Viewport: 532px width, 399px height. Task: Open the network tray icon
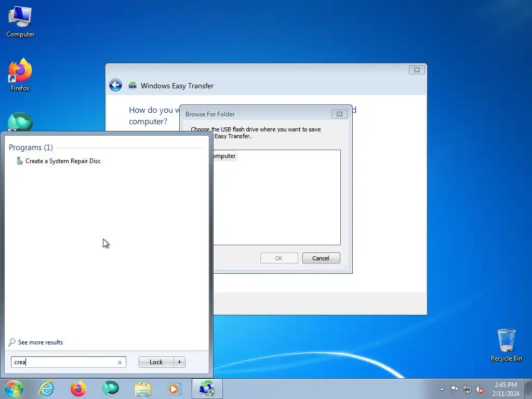(467, 389)
